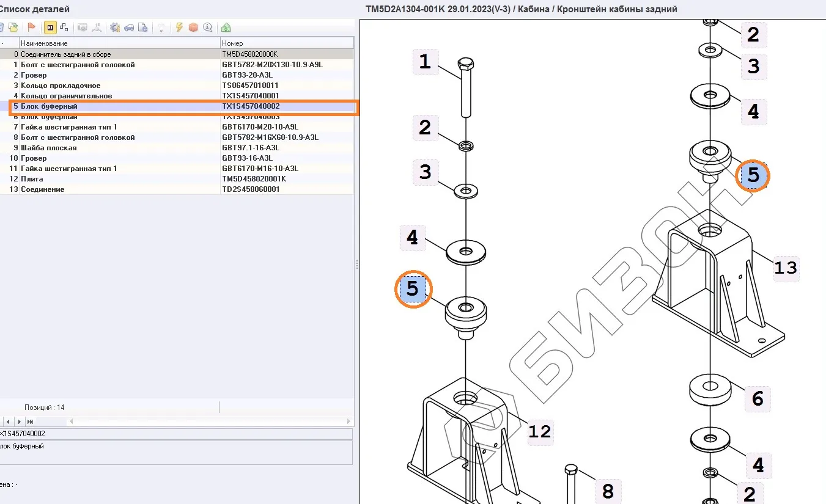Sort list by Номер column header
The width and height of the screenshot is (826, 504).
point(286,43)
